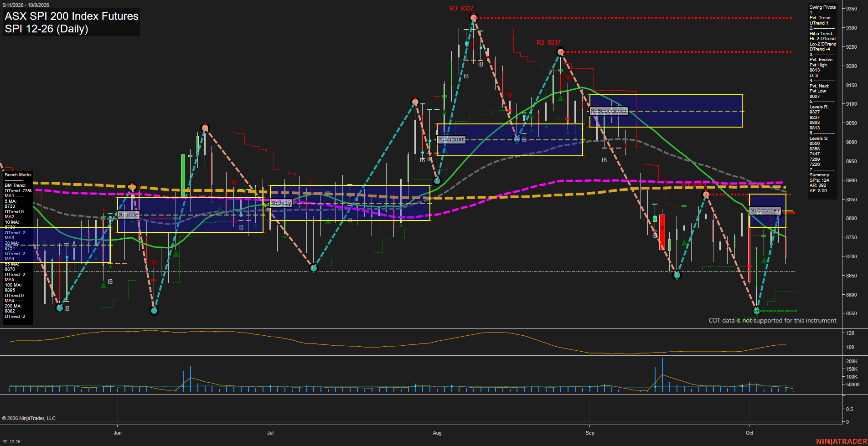Image resolution: width=868 pixels, height=446 pixels.
Task: Select the Bench Marks panel heading
Action: point(18,175)
